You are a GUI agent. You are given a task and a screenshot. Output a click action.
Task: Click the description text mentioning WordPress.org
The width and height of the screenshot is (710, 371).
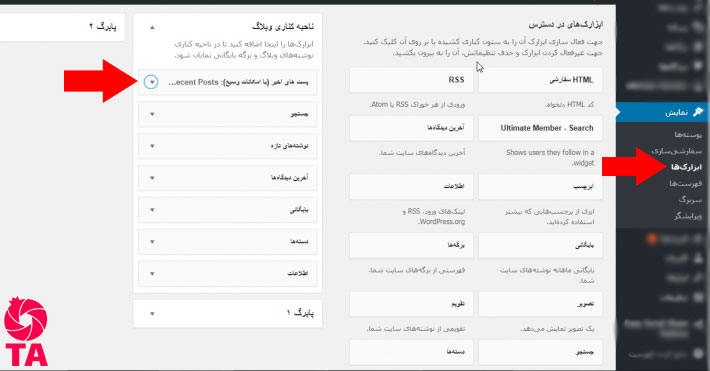point(434,217)
